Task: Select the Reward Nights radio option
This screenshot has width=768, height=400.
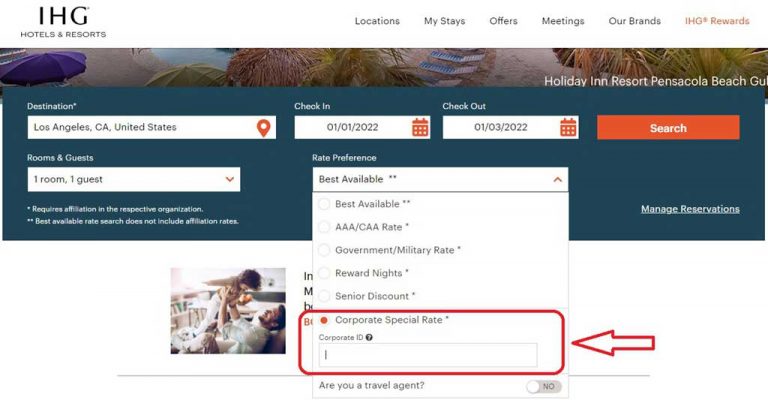Action: click(x=324, y=273)
